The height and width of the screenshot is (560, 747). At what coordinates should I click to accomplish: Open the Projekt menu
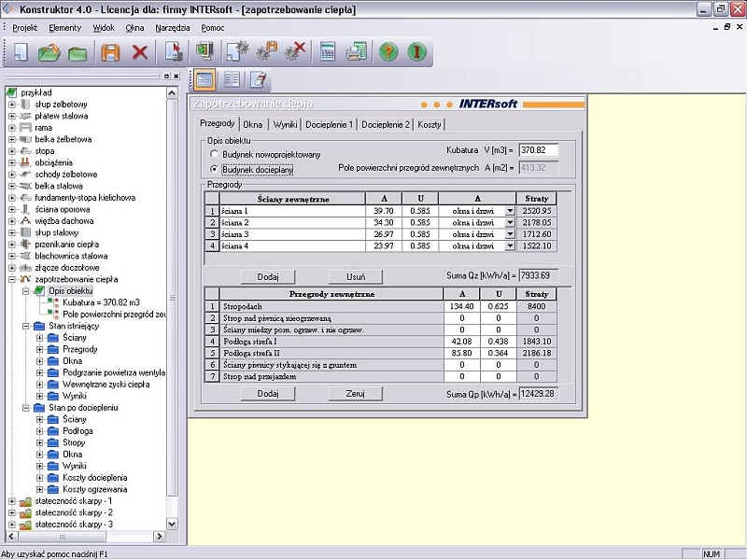(x=25, y=28)
